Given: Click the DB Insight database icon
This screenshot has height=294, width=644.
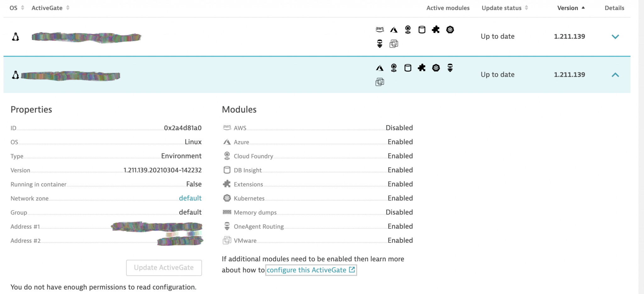Looking at the screenshot, I should pos(226,169).
